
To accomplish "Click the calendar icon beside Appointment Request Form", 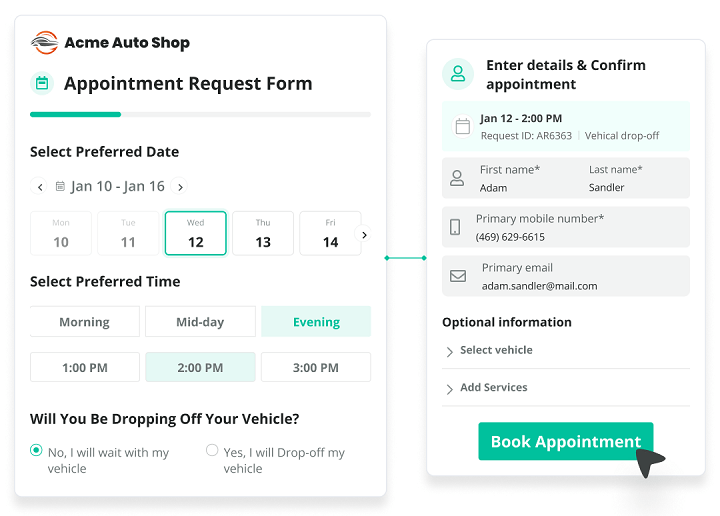I will click(x=41, y=83).
